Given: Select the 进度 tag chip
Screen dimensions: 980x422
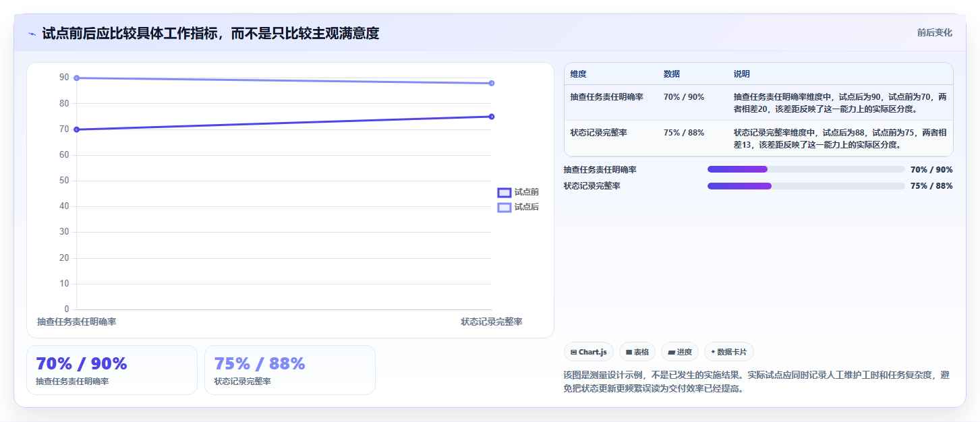Looking at the screenshot, I should pyautogui.click(x=680, y=352).
